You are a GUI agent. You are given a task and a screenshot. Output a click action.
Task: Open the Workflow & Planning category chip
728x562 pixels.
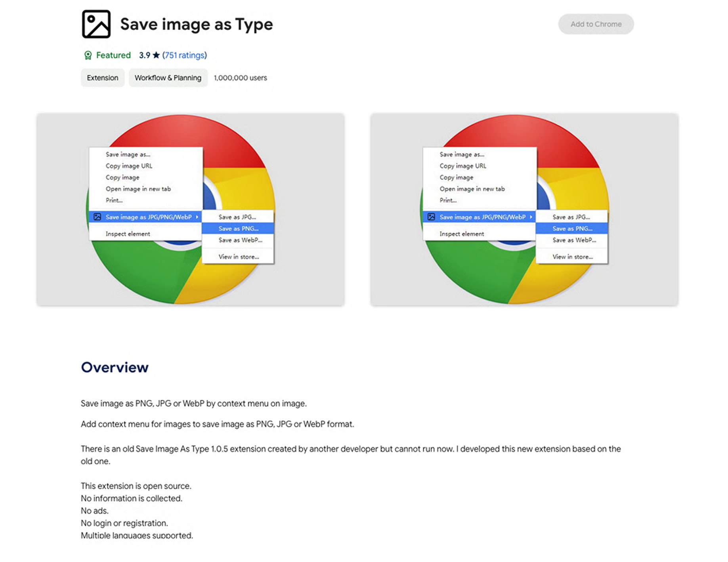pos(168,78)
